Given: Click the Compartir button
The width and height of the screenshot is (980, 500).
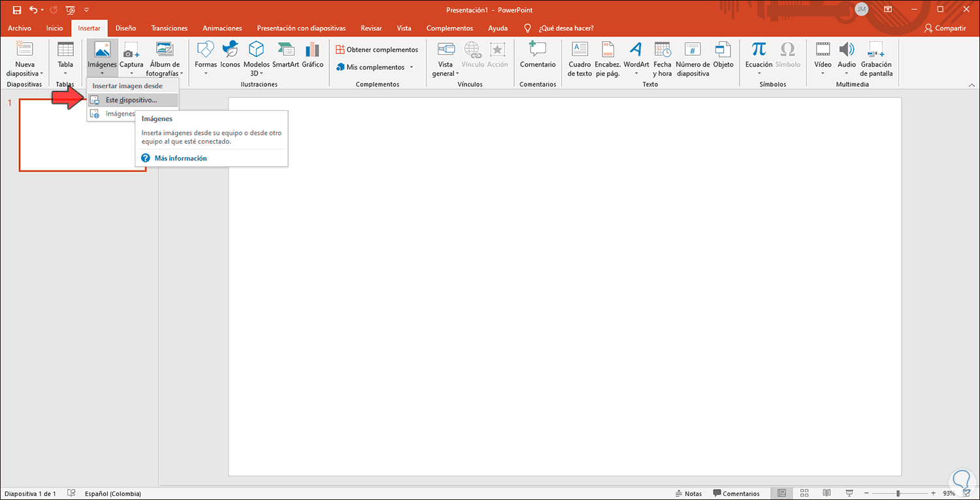Looking at the screenshot, I should click(945, 28).
